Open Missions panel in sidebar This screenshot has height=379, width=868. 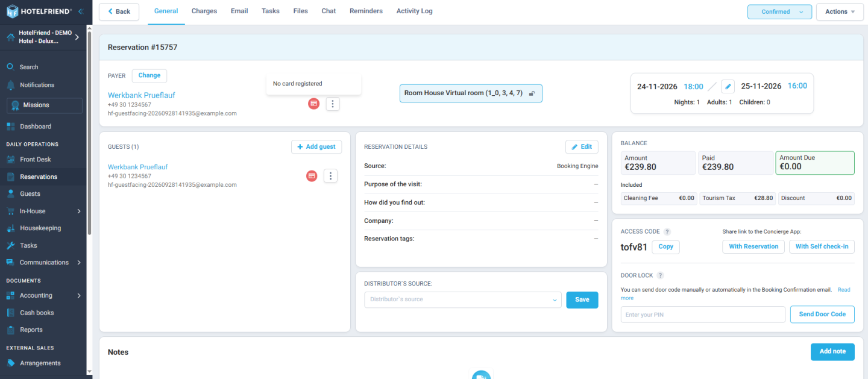click(x=45, y=105)
